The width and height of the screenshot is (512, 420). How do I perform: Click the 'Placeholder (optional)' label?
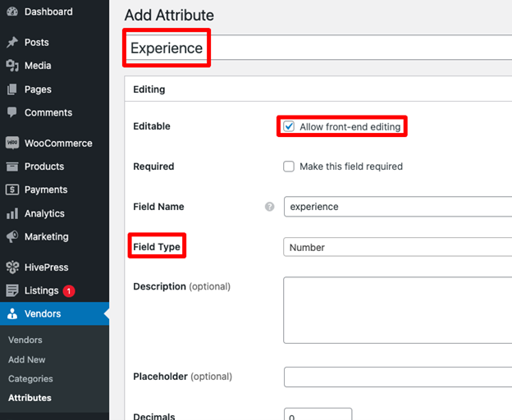tap(182, 377)
